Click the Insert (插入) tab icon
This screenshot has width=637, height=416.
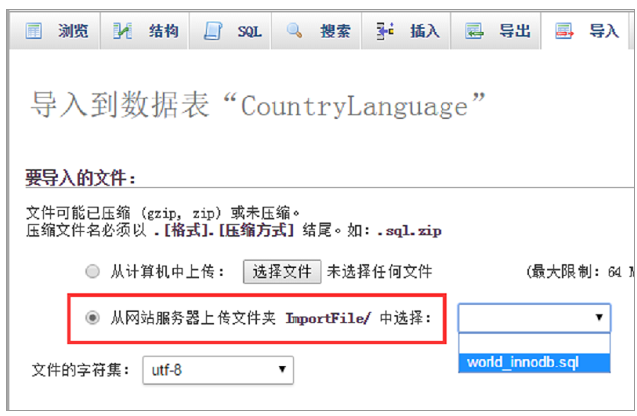coord(384,31)
